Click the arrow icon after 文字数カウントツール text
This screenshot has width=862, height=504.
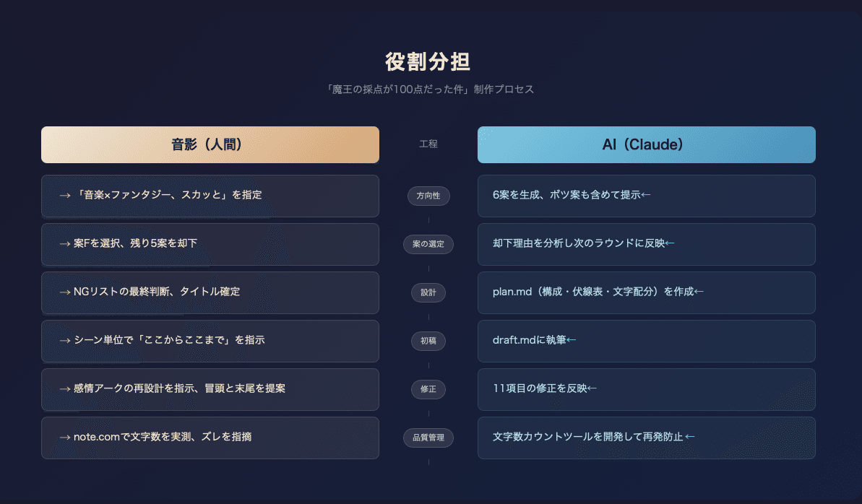coord(690,437)
